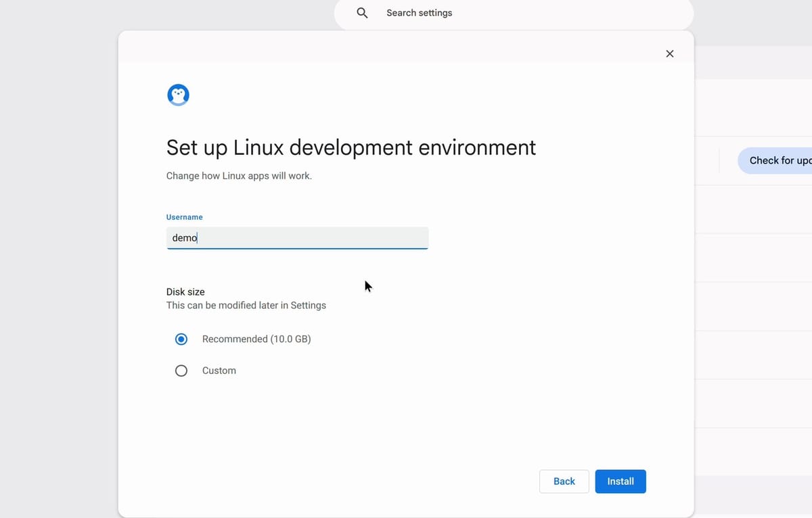
Task: Click the Install button
Action: click(x=621, y=481)
